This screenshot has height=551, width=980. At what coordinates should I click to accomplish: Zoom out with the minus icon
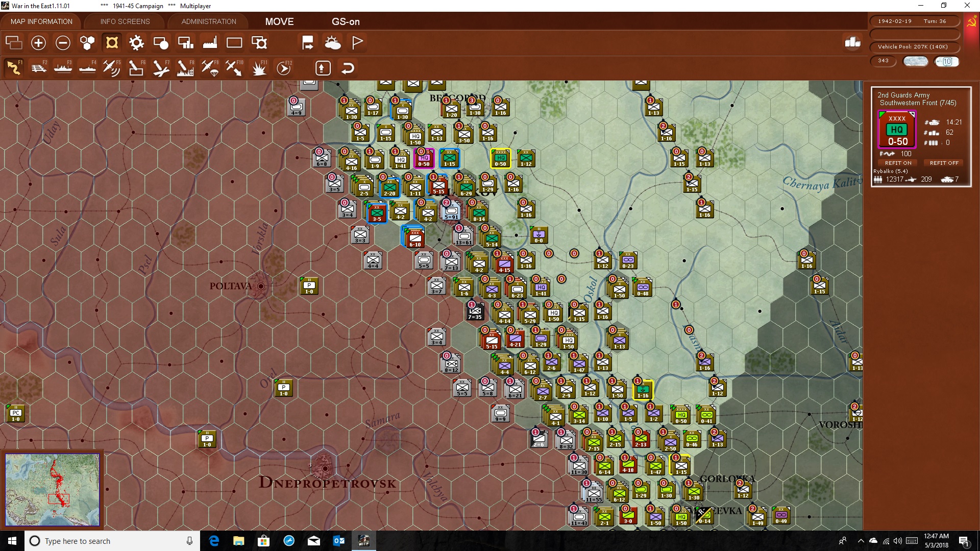[63, 43]
